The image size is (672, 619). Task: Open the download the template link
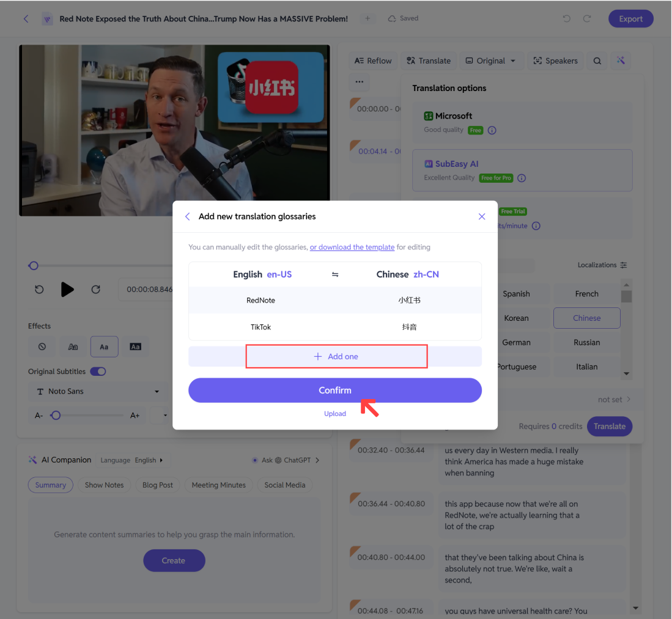(352, 247)
